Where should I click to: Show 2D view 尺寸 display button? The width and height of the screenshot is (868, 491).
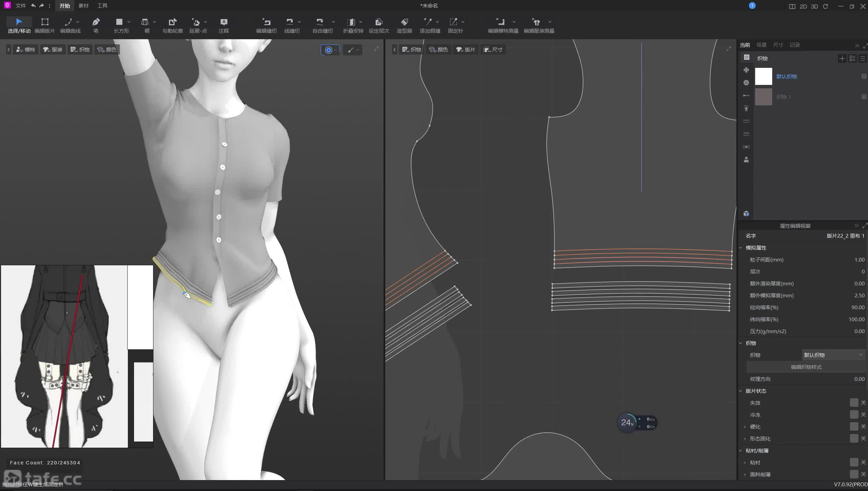click(x=493, y=49)
